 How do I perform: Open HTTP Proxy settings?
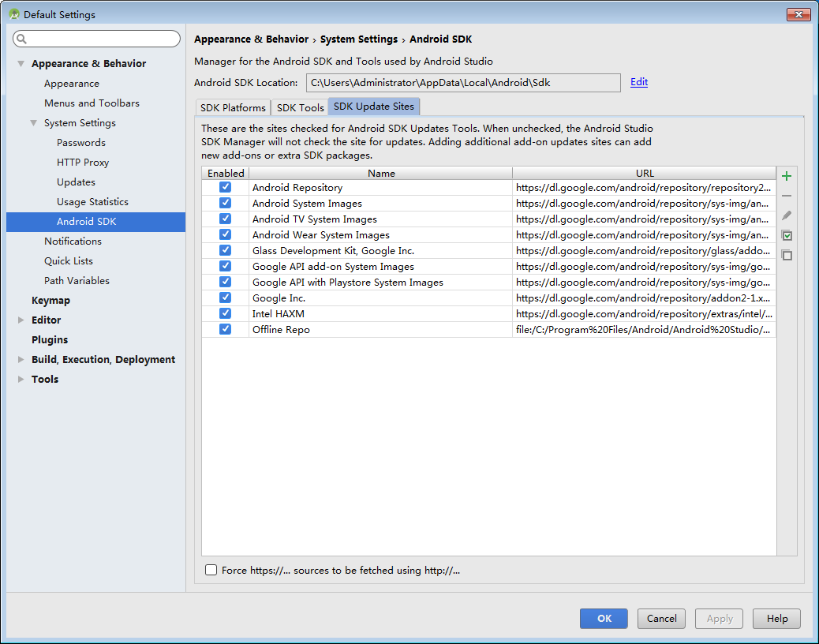click(x=83, y=163)
